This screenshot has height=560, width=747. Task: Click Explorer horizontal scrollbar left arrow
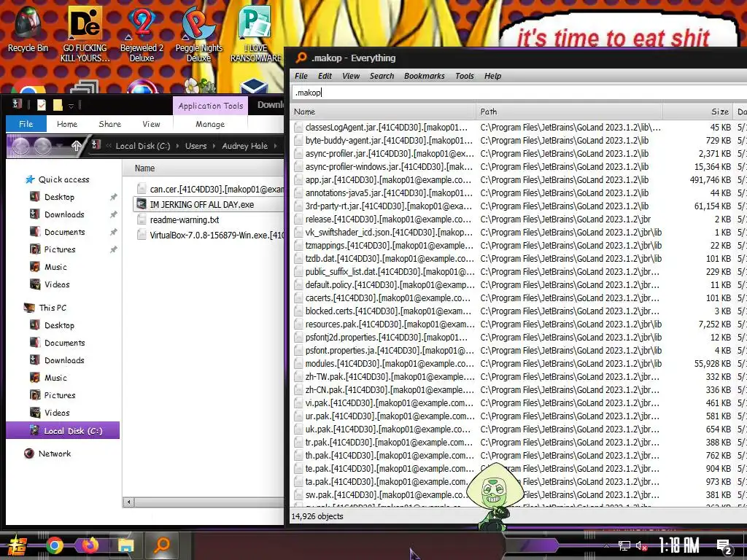click(x=128, y=502)
